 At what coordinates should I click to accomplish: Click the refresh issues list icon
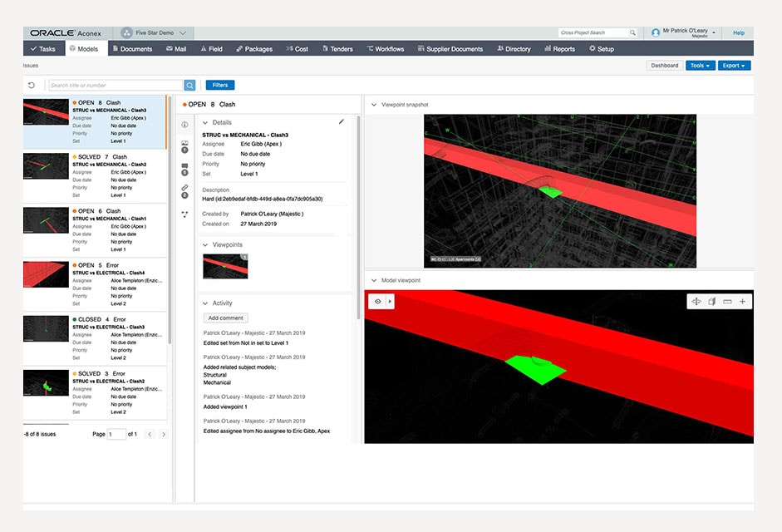(32, 85)
